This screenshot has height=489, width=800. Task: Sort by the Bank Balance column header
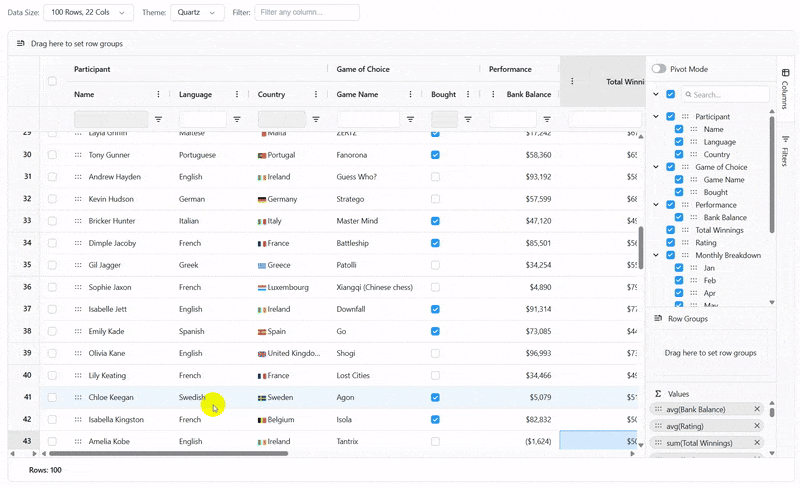pyautogui.click(x=529, y=94)
